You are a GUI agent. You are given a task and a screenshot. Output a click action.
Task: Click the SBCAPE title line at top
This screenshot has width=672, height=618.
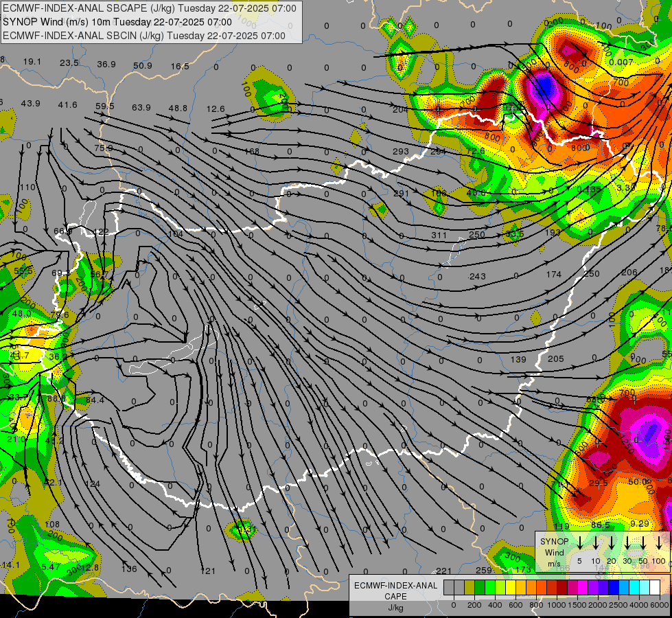(x=150, y=8)
